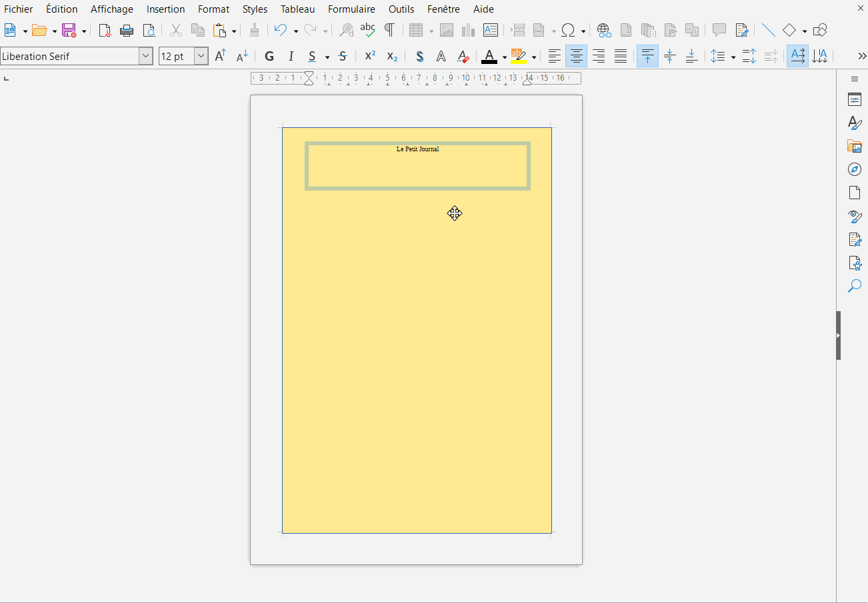Click the Undo arrow icon
Viewport: 868px width, 603px height.
(281, 30)
